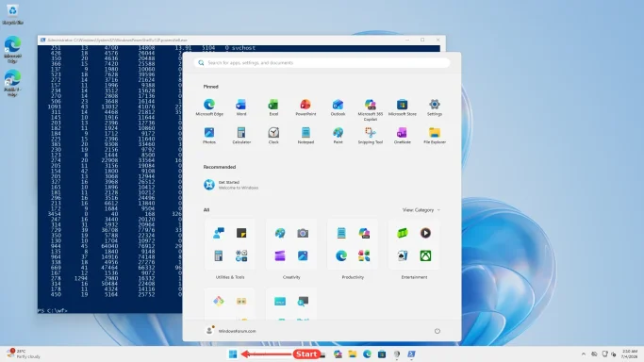Viewport: 644px width, 362px height.
Task: Open Edge in the Productivity group
Action: coord(341,255)
